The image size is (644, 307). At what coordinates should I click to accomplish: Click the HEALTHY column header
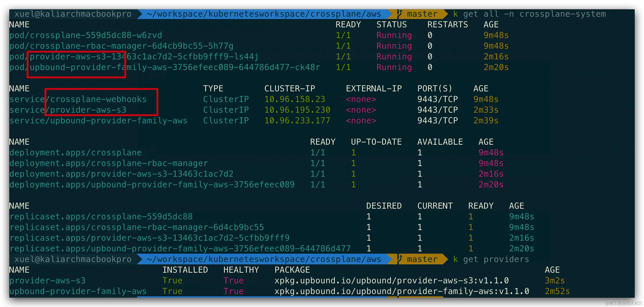(x=241, y=270)
